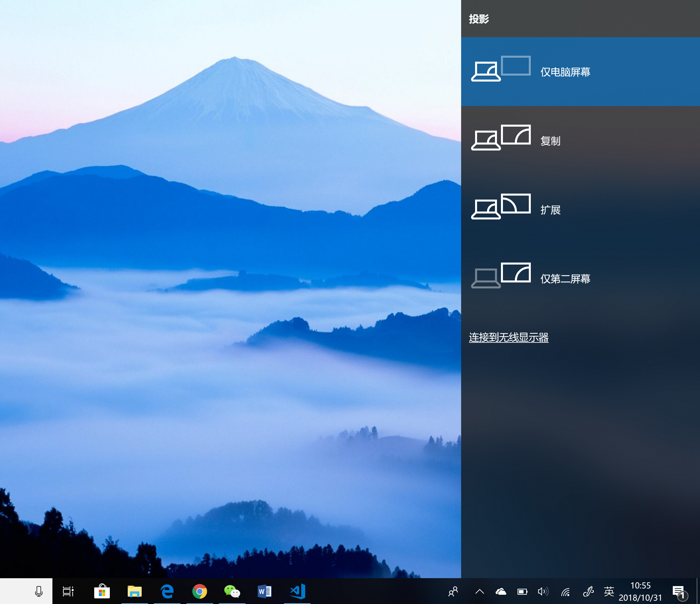Viewport: 700px width, 604px height.
Task: Open Microsoft Store from the taskbar
Action: point(102,591)
